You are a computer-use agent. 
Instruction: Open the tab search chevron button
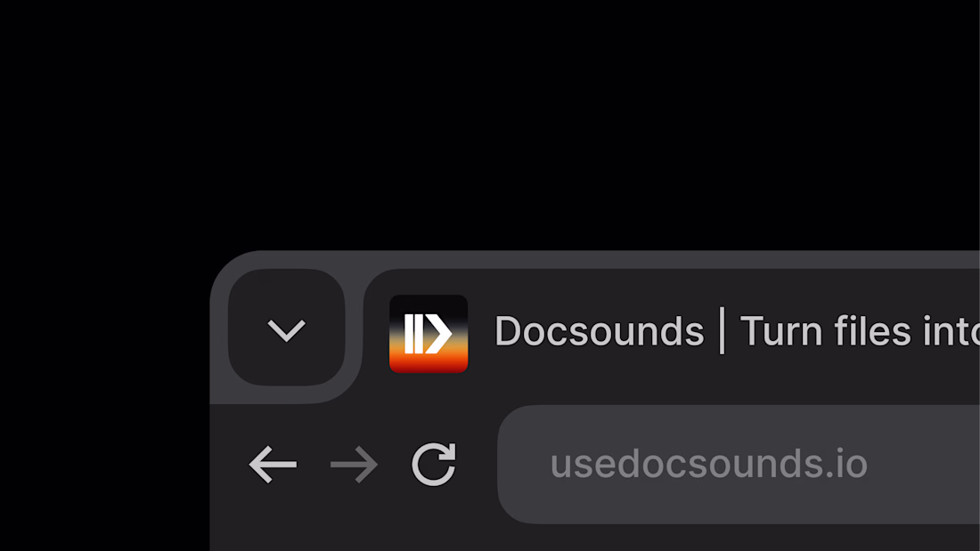pyautogui.click(x=286, y=329)
